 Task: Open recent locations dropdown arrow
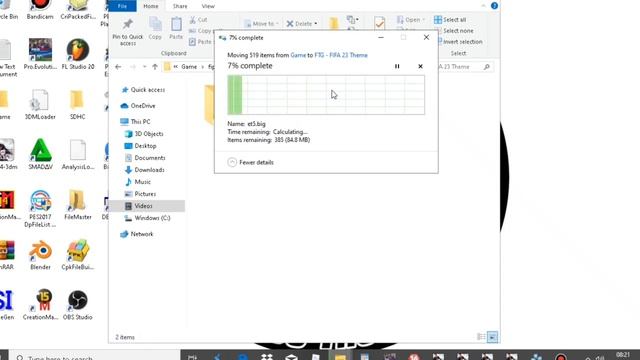click(x=144, y=67)
